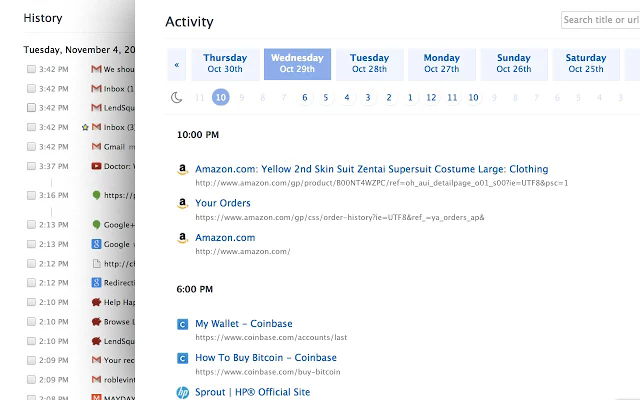Click the moon night-hours icon

176,98
